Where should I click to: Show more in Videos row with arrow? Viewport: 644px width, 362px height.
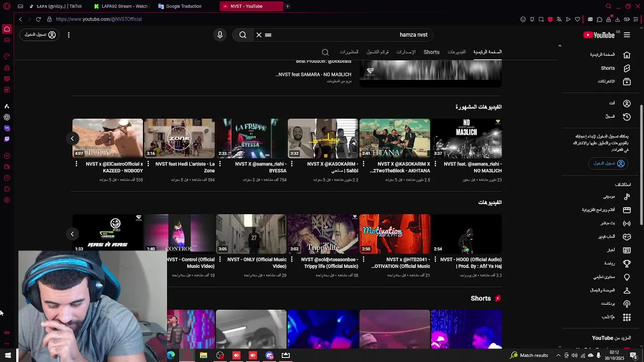72,234
